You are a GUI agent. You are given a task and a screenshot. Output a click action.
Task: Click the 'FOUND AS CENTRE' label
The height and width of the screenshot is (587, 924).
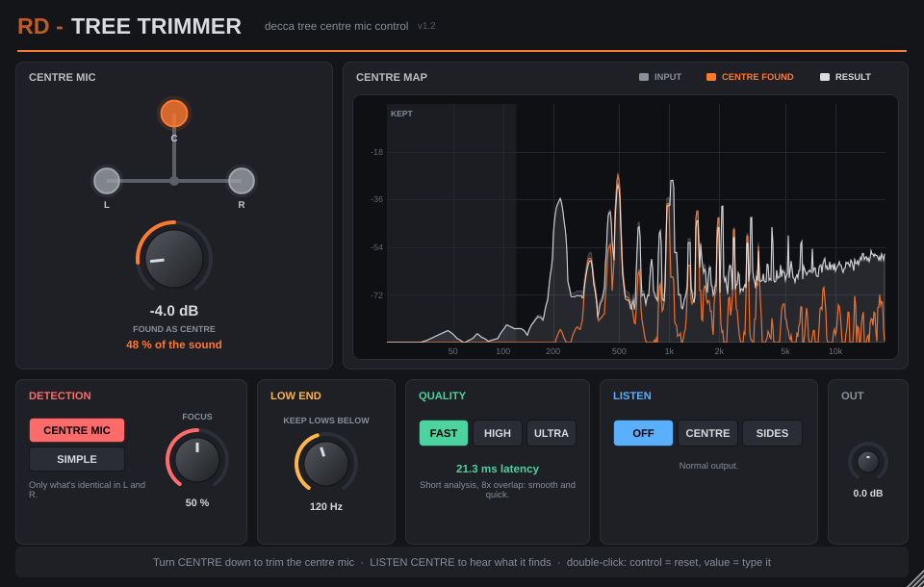[x=174, y=329]
